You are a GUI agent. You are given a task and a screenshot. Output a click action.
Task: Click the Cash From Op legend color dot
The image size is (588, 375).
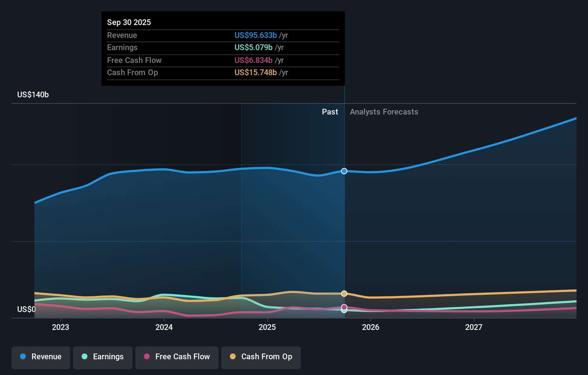pyautogui.click(x=233, y=357)
